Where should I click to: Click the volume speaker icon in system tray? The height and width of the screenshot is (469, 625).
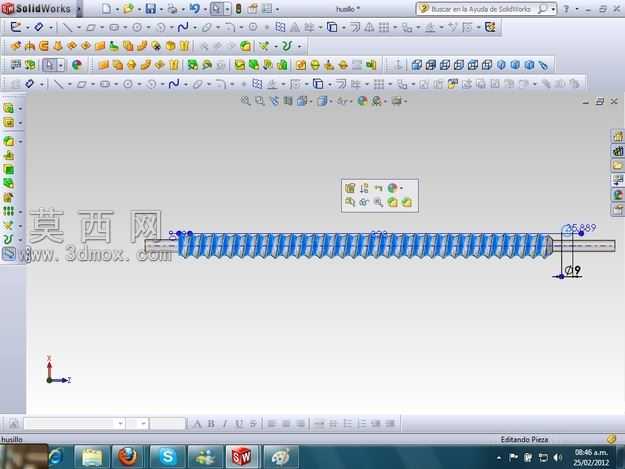tap(558, 457)
